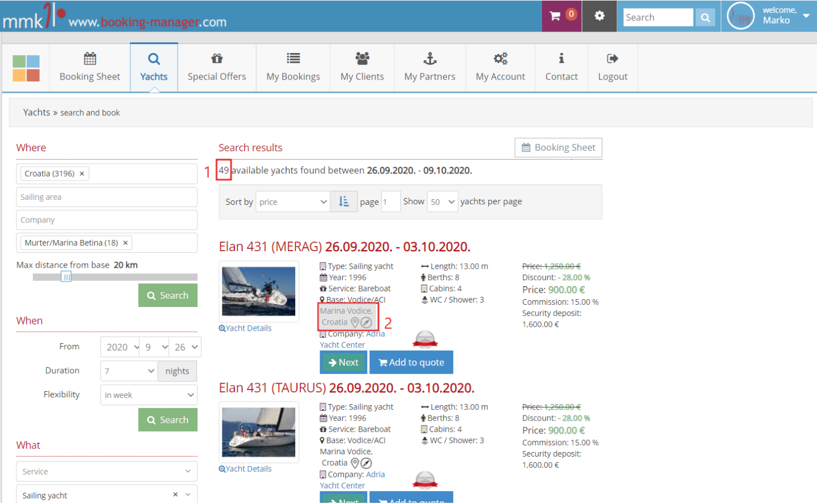Click the Search button under When
This screenshot has height=504, width=817.
click(168, 420)
